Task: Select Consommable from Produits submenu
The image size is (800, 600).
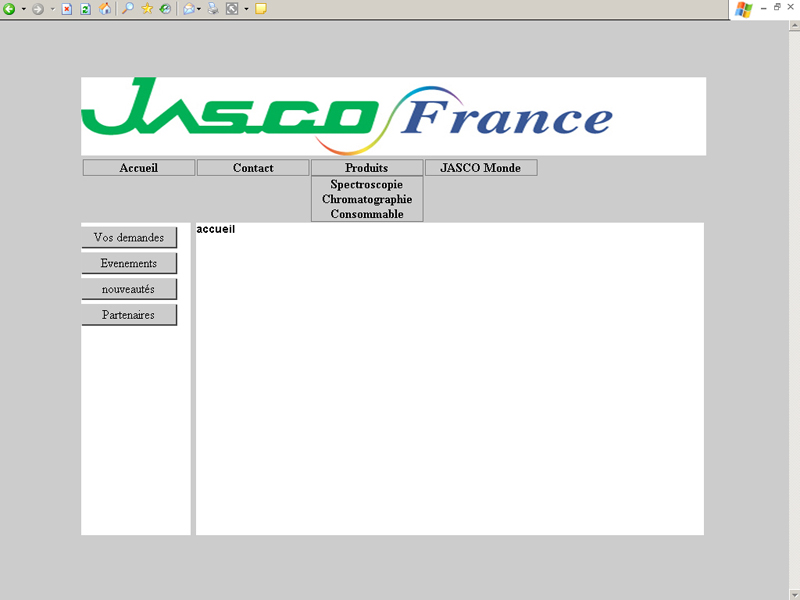Action: [367, 214]
